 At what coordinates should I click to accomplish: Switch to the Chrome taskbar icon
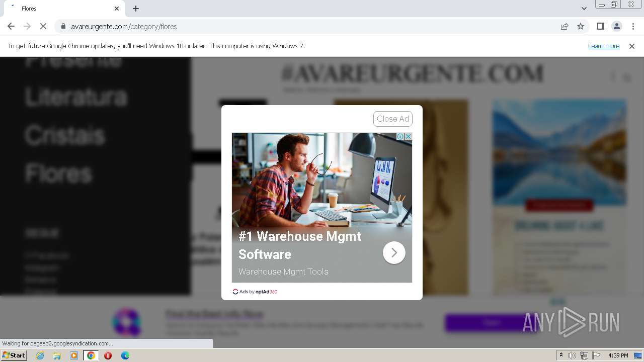pos(91,355)
